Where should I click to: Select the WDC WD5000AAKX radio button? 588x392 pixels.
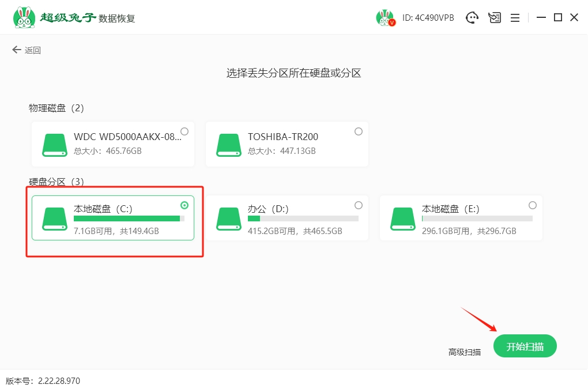[184, 131]
